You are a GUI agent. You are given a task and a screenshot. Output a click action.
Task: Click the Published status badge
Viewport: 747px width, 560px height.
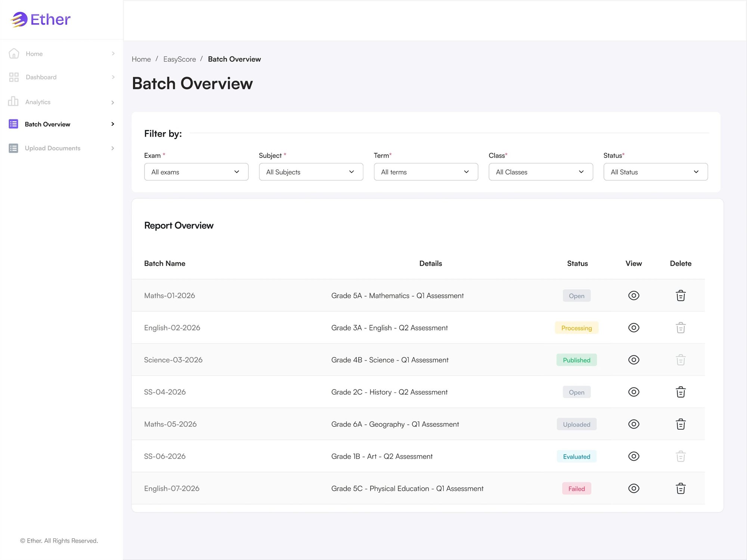point(576,360)
